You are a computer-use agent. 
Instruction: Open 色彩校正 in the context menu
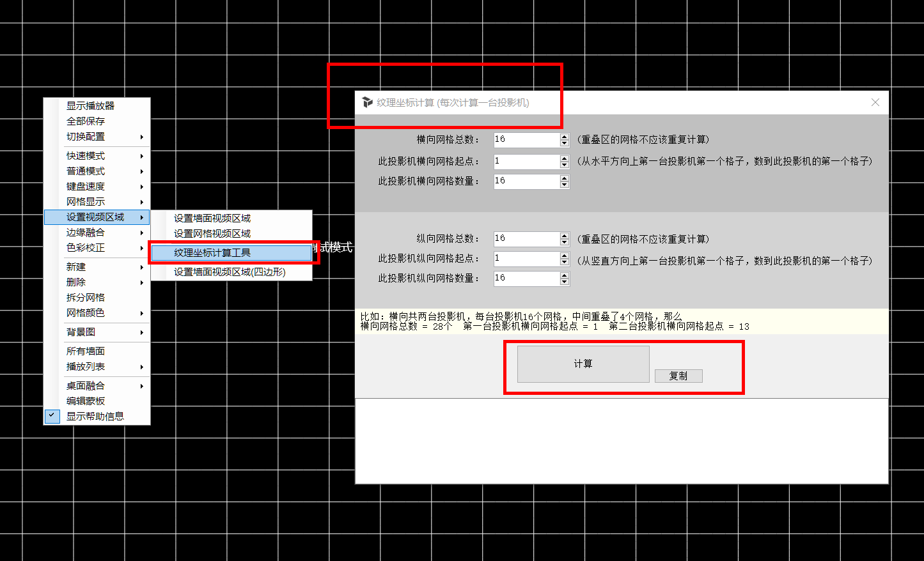pyautogui.click(x=97, y=248)
